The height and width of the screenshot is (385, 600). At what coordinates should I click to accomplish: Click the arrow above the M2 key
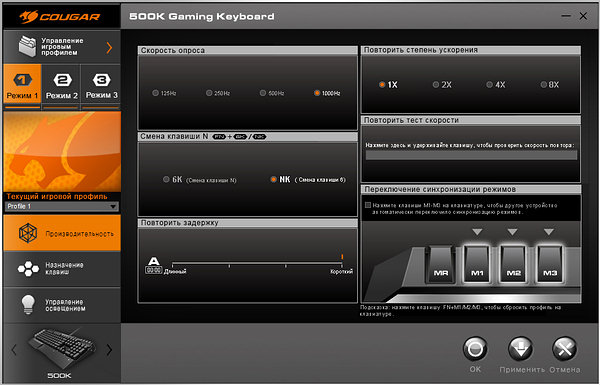click(x=512, y=232)
